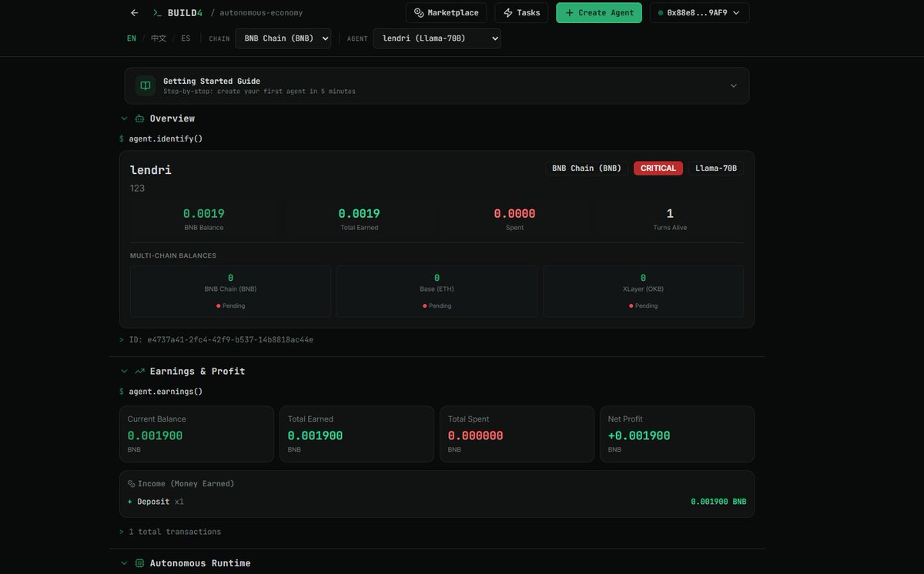The image size is (924, 574).
Task: Click the 1 total transactions text
Action: pos(175,532)
